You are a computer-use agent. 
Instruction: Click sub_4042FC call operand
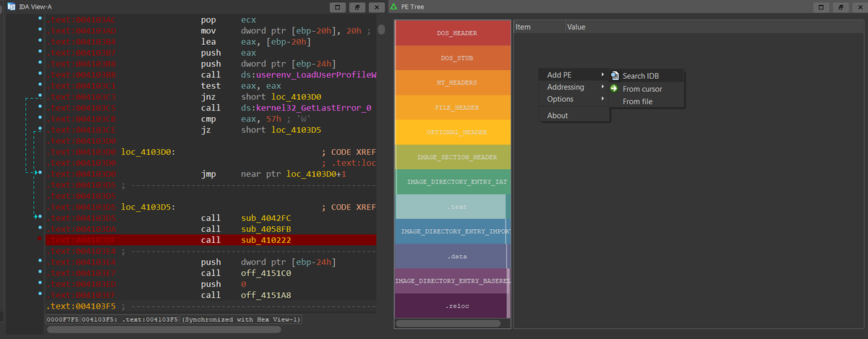(x=266, y=218)
